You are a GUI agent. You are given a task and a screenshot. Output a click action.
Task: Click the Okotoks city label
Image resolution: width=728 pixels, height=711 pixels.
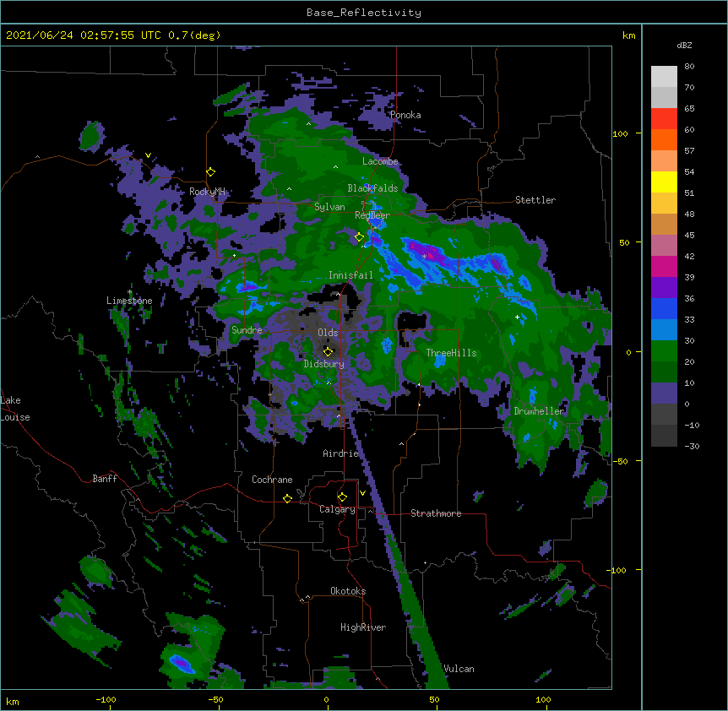coord(348,591)
